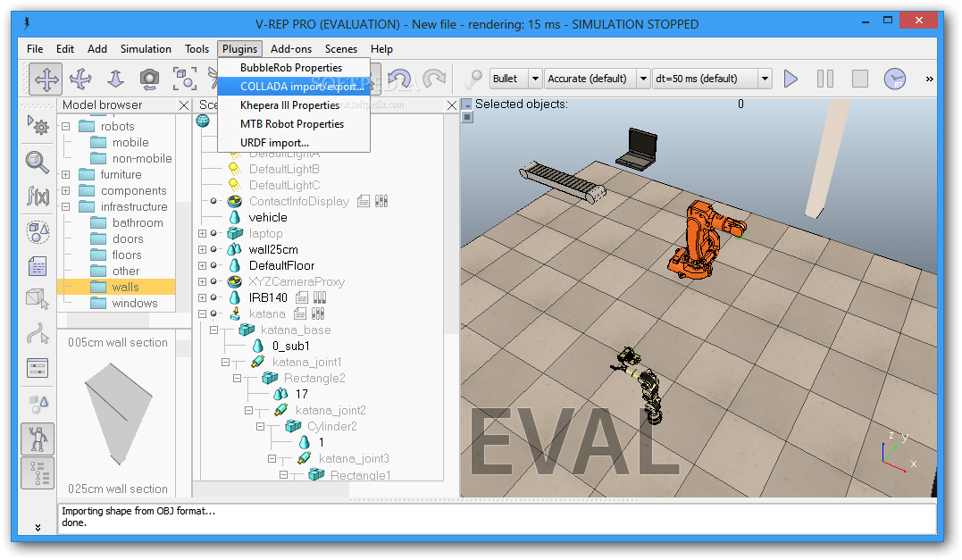Open the user parameters icon
This screenshot has height=560, width=962.
tap(38, 368)
